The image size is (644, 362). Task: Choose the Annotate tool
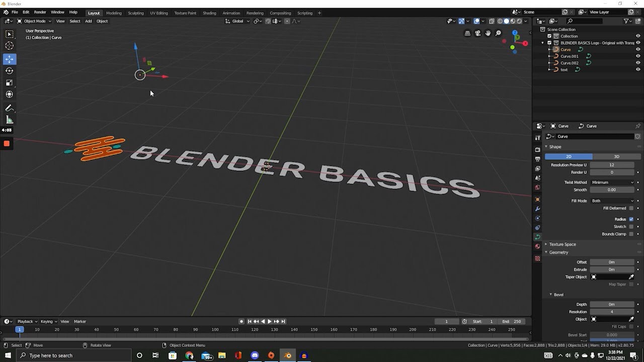(x=9, y=108)
